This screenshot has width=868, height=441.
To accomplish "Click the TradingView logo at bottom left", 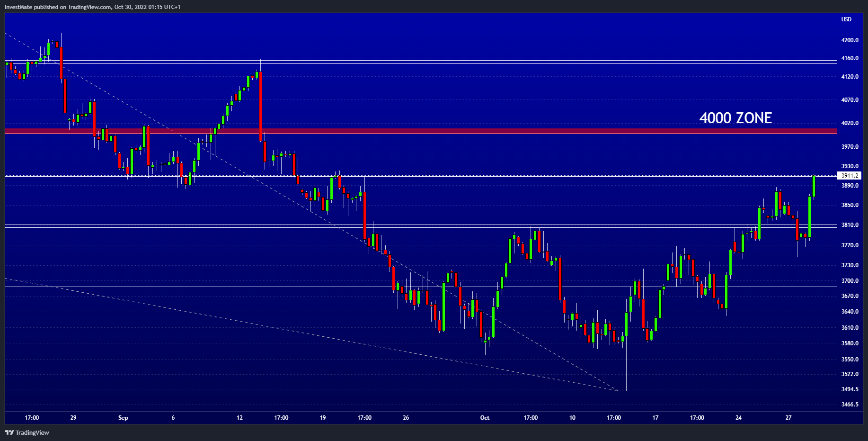I will pos(27,432).
